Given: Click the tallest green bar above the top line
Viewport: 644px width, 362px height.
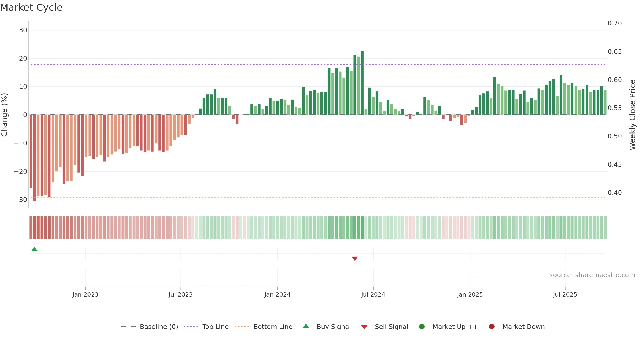Looking at the screenshot, I should coord(362,83).
